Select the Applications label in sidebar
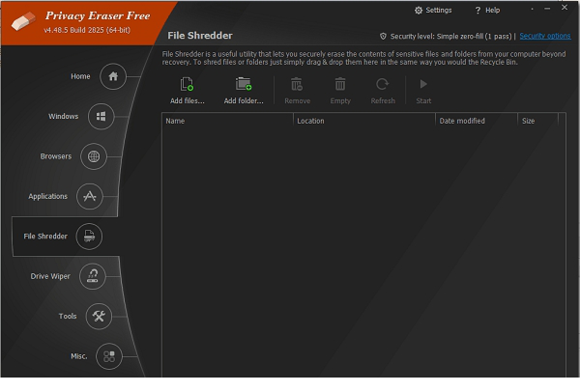The height and width of the screenshot is (392, 580). click(47, 196)
